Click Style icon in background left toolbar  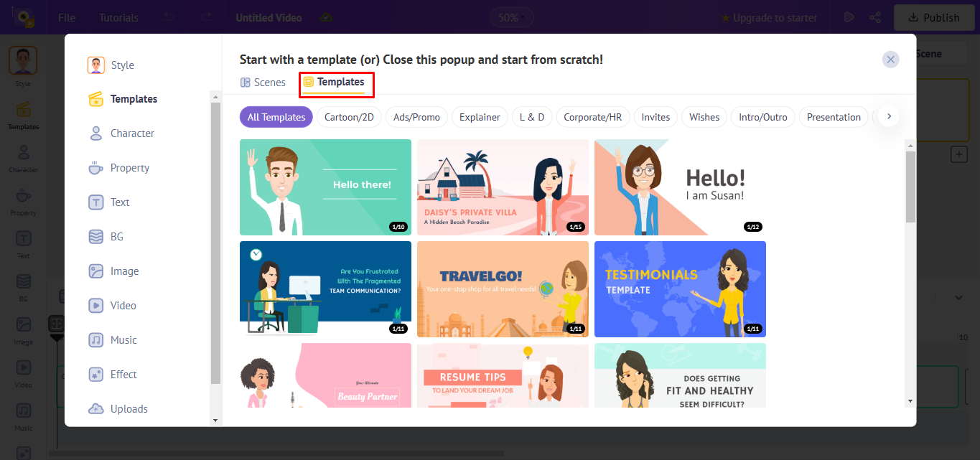(x=23, y=61)
